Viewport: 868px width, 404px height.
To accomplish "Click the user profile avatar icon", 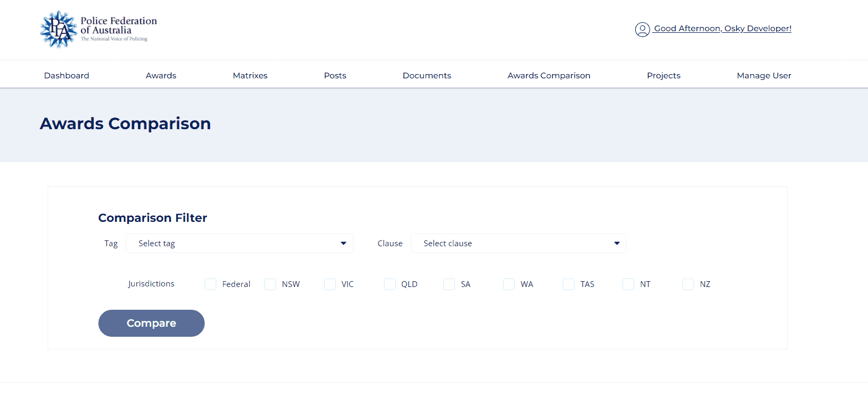I will tap(642, 29).
